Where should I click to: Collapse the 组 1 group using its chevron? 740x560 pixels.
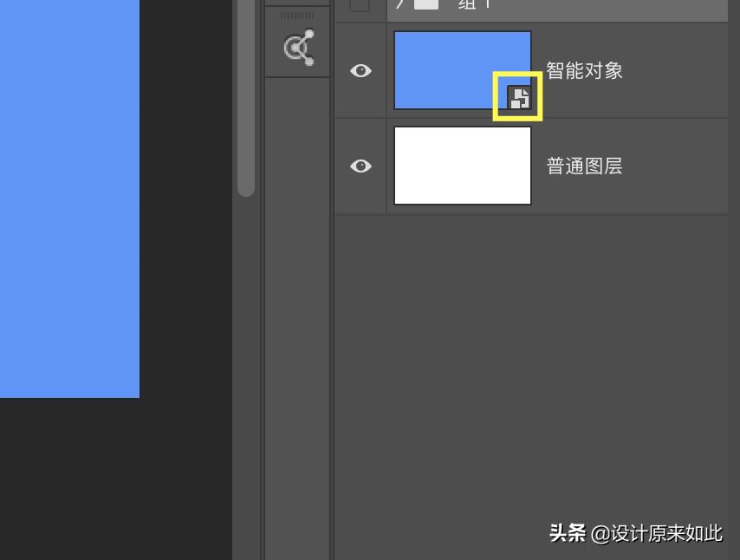400,3
